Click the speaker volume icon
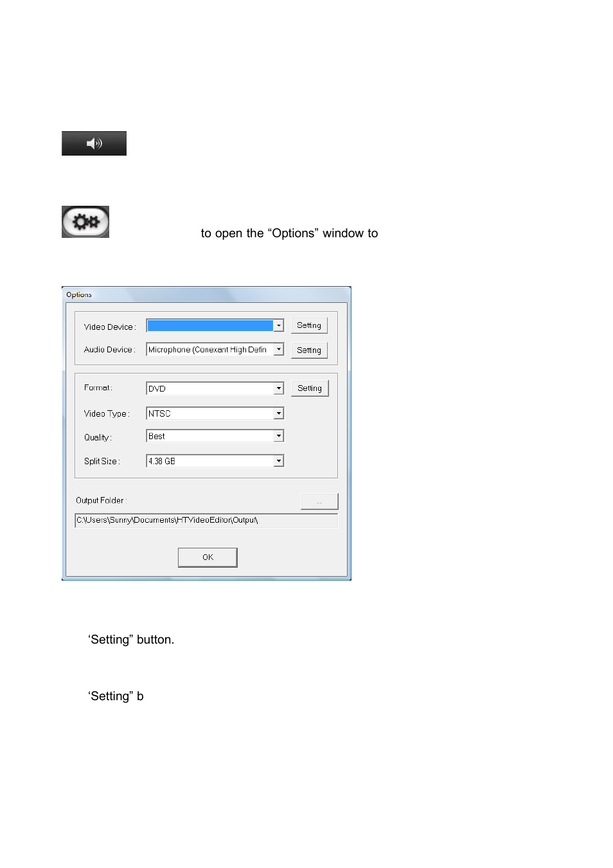Screen dimensions: 613x868 pyautogui.click(x=94, y=143)
